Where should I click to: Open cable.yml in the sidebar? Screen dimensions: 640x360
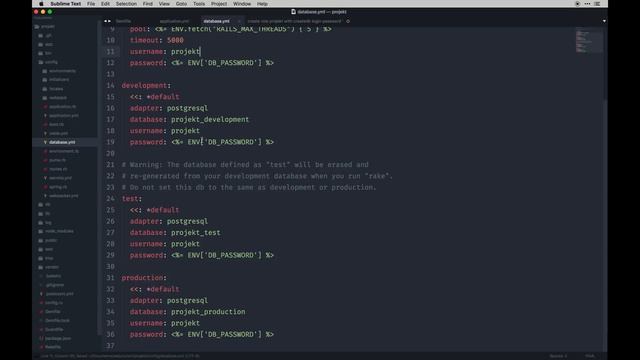(56, 133)
